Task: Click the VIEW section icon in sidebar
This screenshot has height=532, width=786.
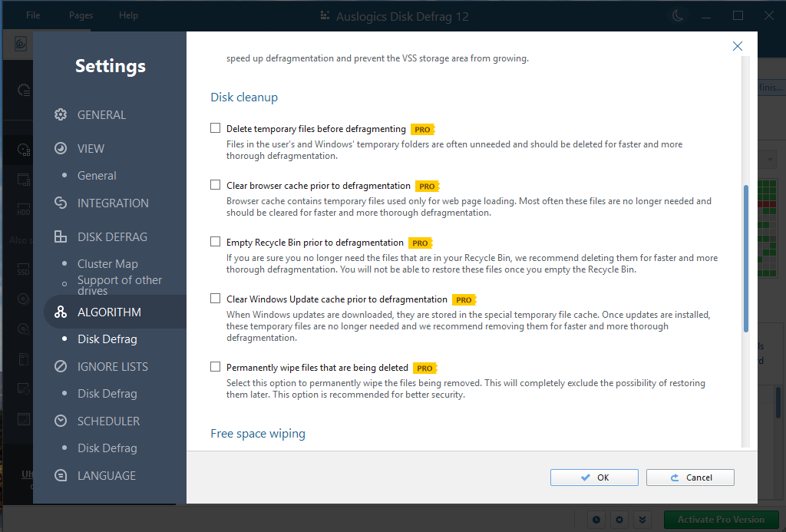Action: pos(61,149)
